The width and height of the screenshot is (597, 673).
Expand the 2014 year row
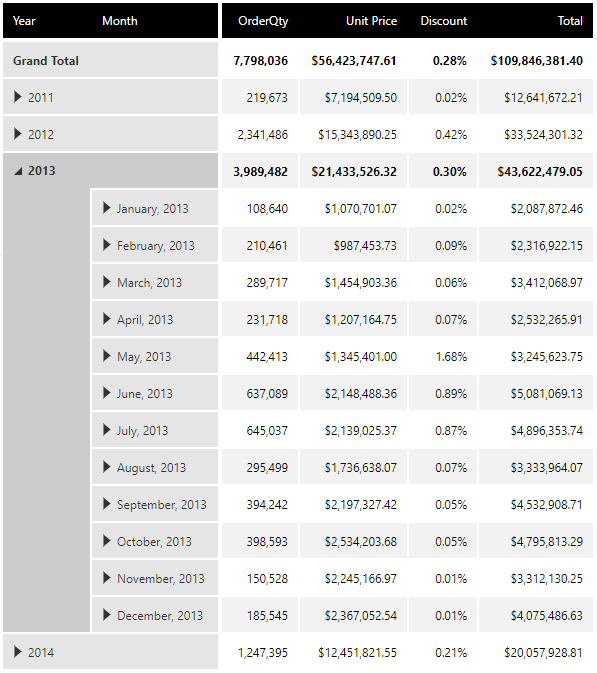coord(18,652)
